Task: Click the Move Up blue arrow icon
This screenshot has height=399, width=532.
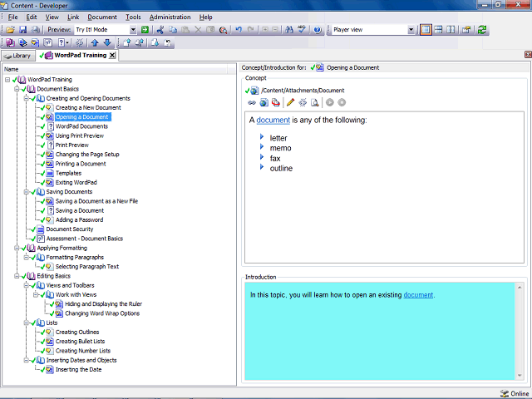Action: point(95,42)
